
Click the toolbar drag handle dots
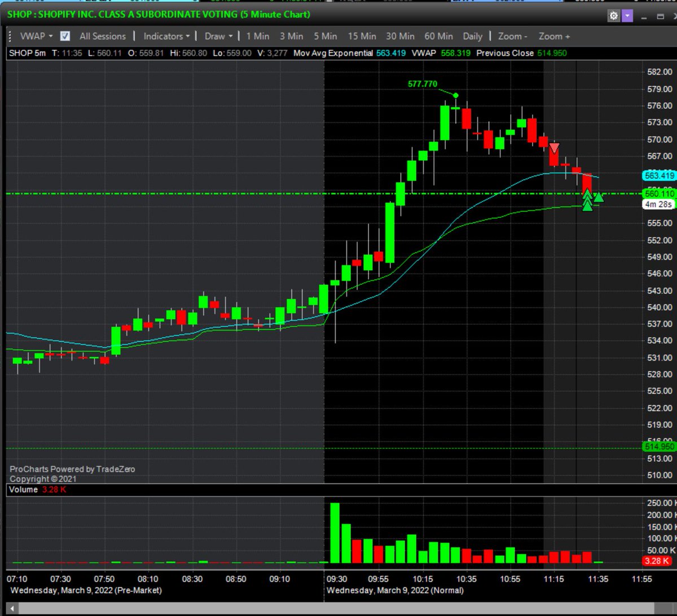tap(9, 36)
